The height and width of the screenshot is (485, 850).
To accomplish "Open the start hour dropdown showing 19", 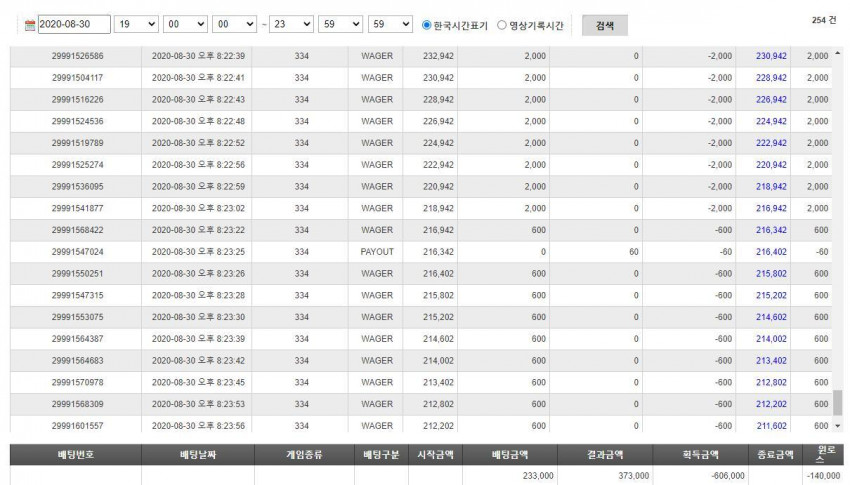I will click(x=136, y=24).
